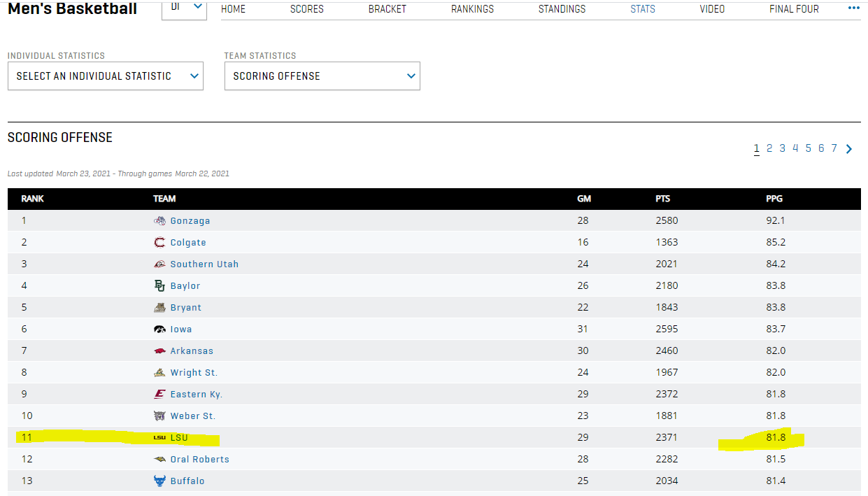The height and width of the screenshot is (496, 868).
Task: Go to page 7 of results
Action: pos(834,148)
